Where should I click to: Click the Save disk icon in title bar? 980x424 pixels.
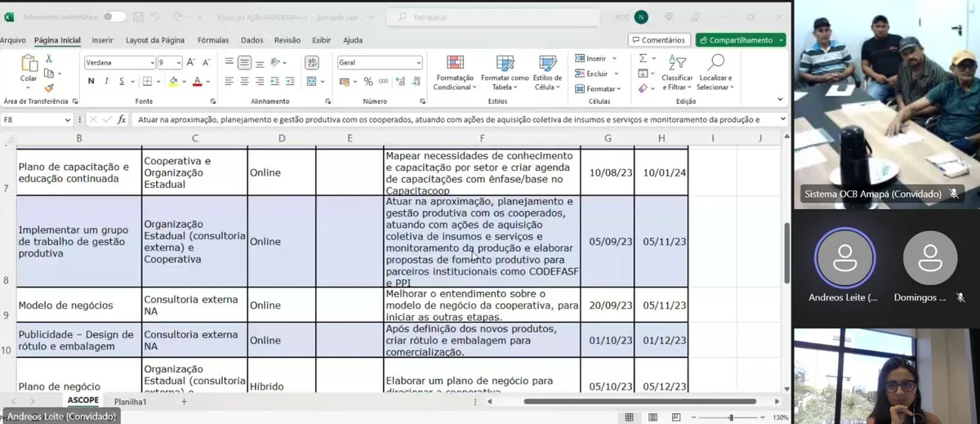pos(139,16)
